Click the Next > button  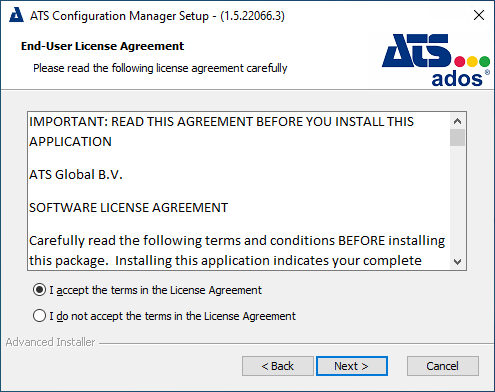coord(352,366)
